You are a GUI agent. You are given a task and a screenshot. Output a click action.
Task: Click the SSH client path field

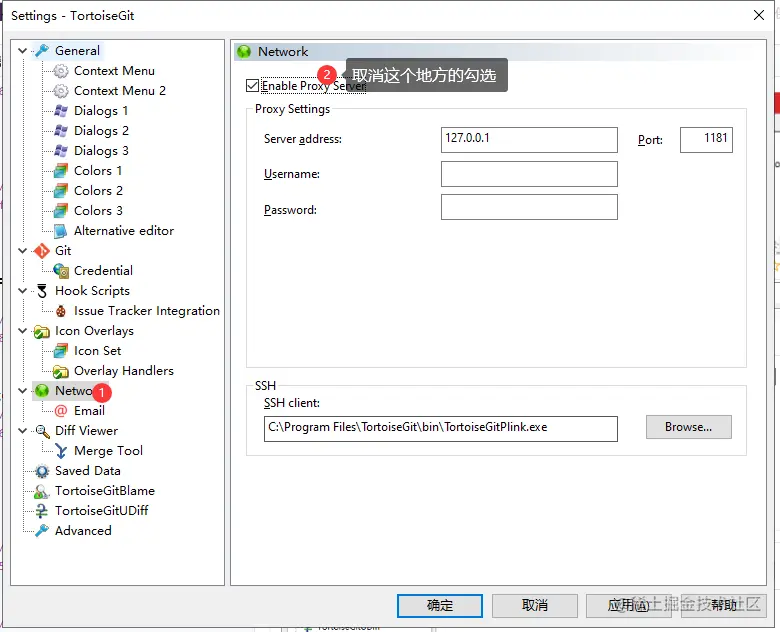pyautogui.click(x=441, y=429)
